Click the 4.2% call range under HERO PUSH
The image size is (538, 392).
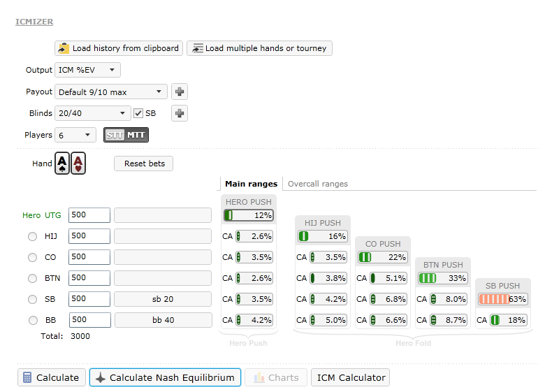(x=254, y=320)
